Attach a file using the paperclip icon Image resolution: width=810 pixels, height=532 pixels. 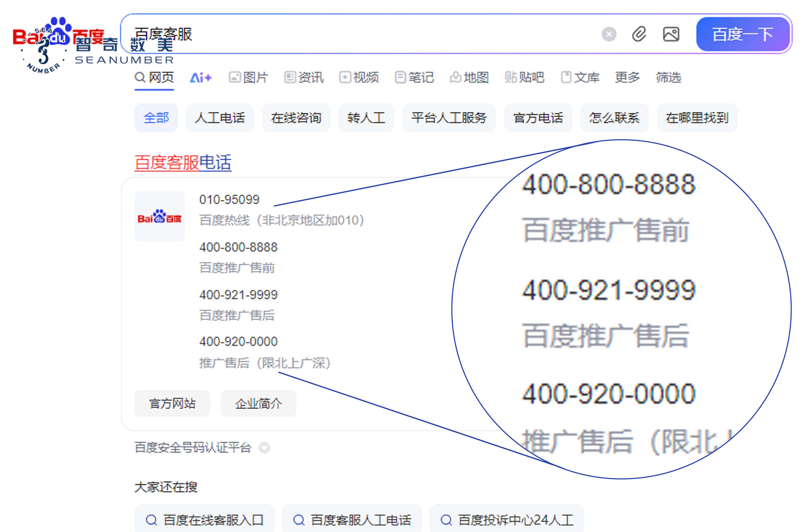click(639, 34)
